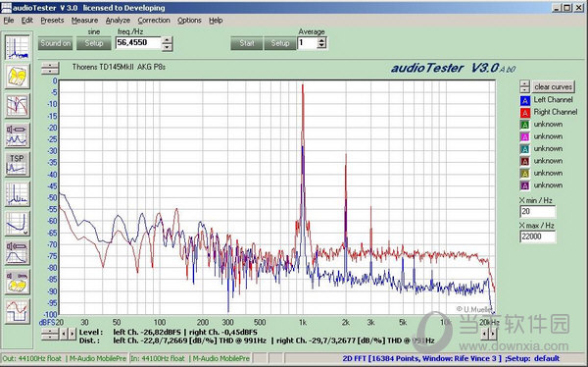Open the TSP measurement icon

click(x=17, y=165)
